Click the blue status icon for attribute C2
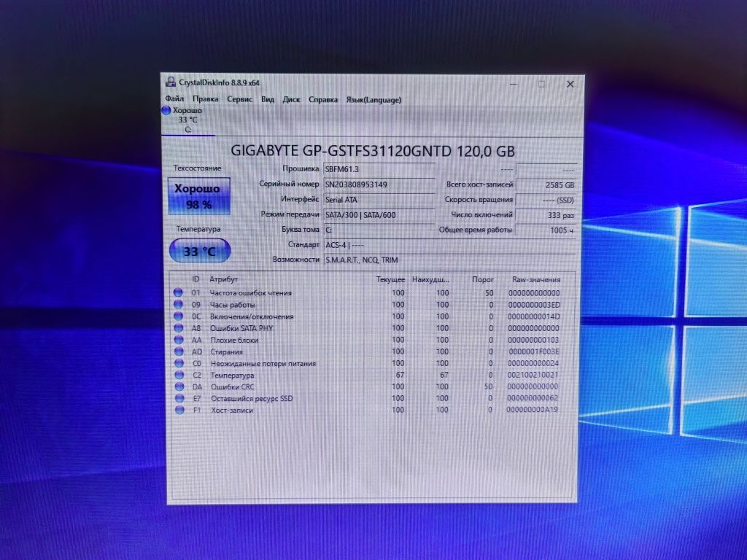The image size is (747, 560). pyautogui.click(x=179, y=375)
